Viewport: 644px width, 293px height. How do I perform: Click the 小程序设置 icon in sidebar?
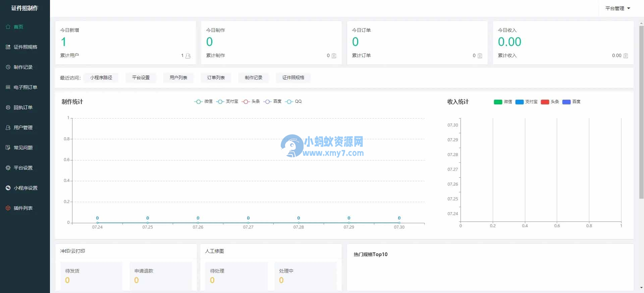click(8, 188)
